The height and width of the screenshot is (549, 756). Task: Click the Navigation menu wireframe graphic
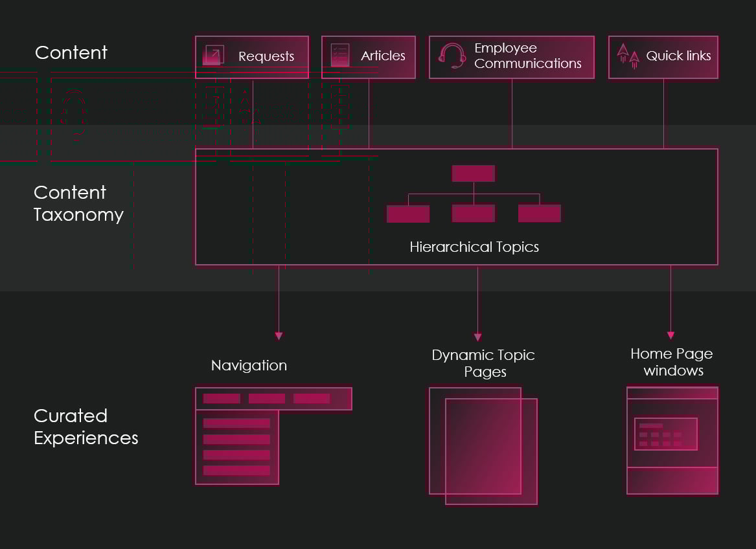(x=273, y=436)
